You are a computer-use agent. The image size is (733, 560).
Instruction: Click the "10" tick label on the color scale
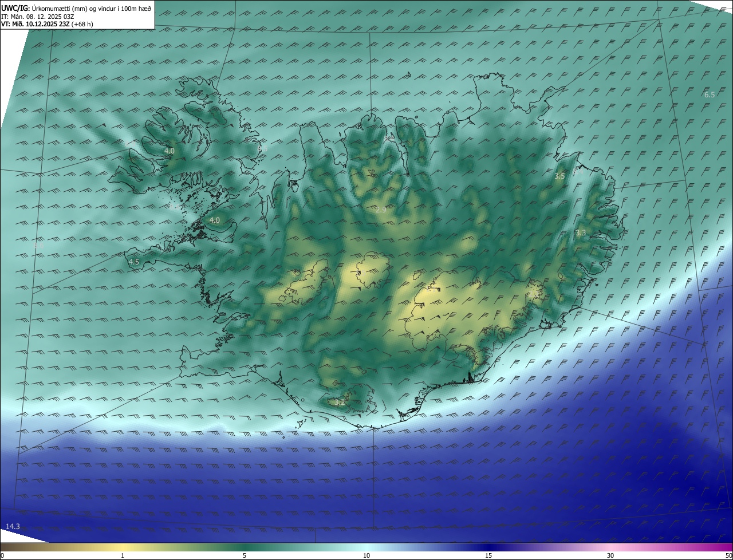click(x=366, y=555)
